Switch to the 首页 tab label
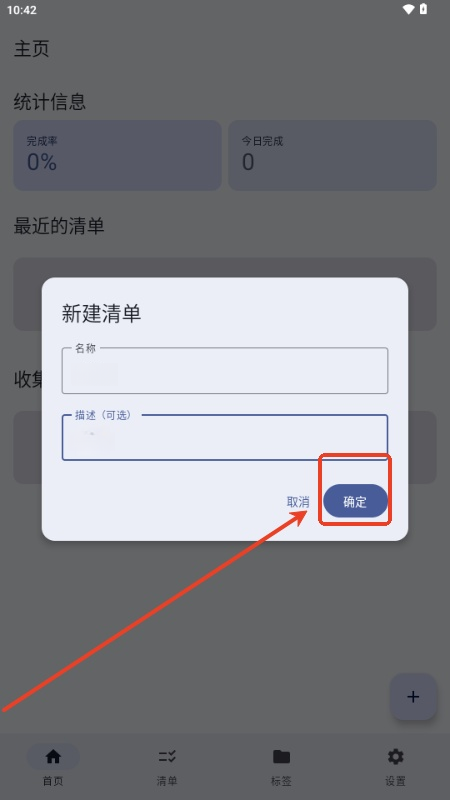 coord(53,781)
